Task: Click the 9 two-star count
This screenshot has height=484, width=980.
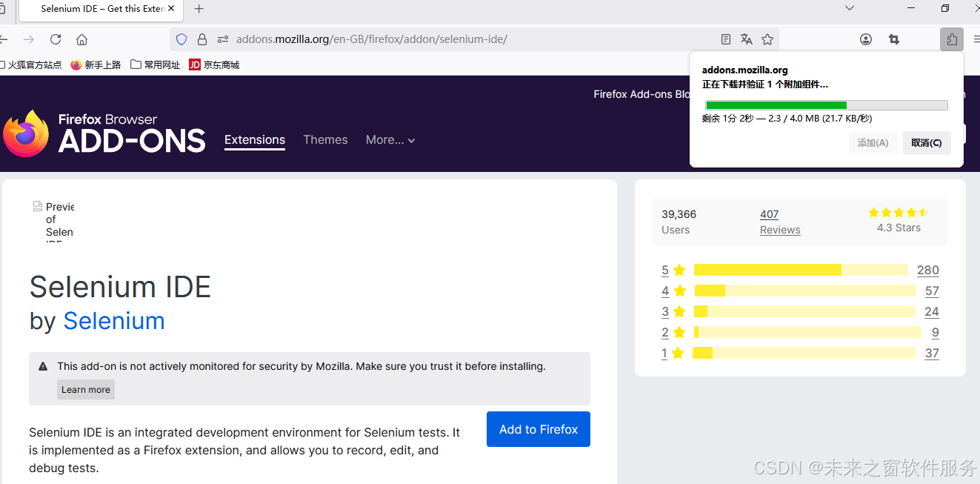Action: 936,332
